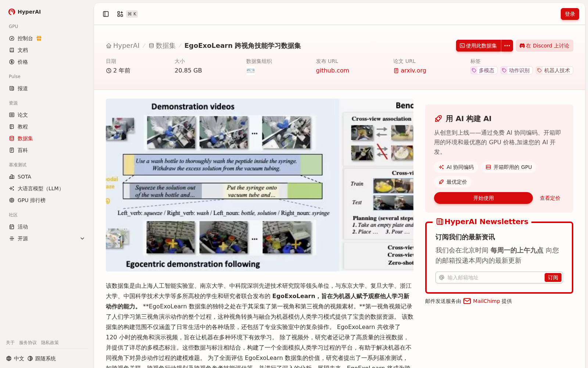Click 使用此数据集 button

[478, 46]
